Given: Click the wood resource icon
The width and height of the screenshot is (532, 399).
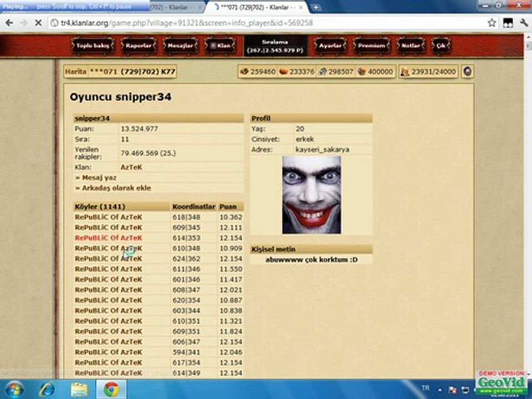Looking at the screenshot, I should (244, 71).
